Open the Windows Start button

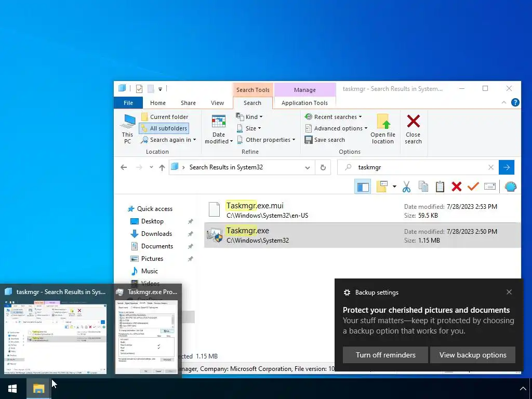point(12,389)
